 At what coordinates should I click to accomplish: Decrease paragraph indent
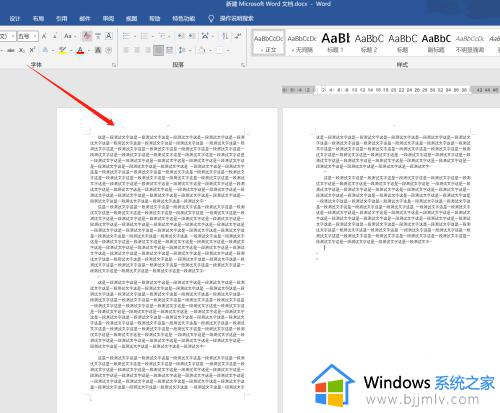pyautogui.click(x=180, y=36)
